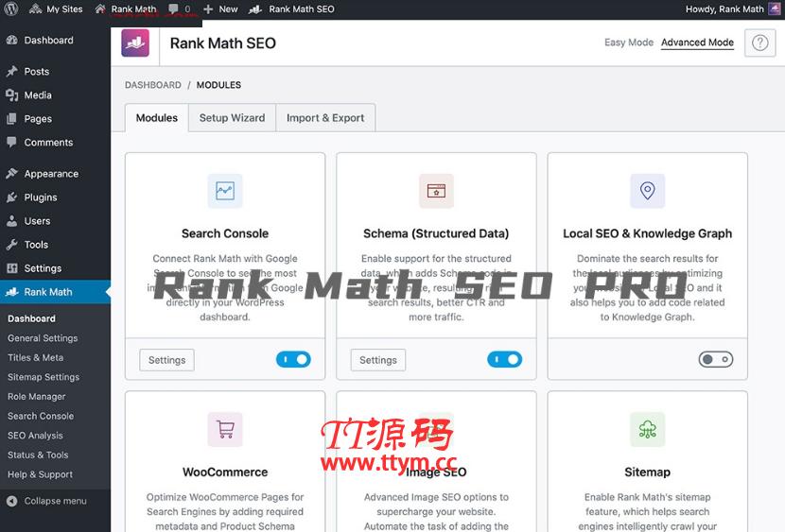The height and width of the screenshot is (532, 785).
Task: Switch to Easy Mode
Action: 629,43
